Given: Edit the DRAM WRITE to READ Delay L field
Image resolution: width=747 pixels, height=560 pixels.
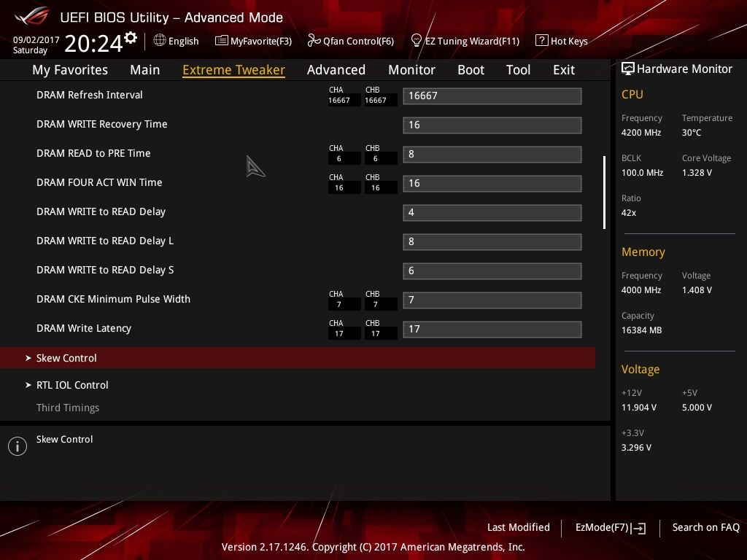Looking at the screenshot, I should click(492, 241).
